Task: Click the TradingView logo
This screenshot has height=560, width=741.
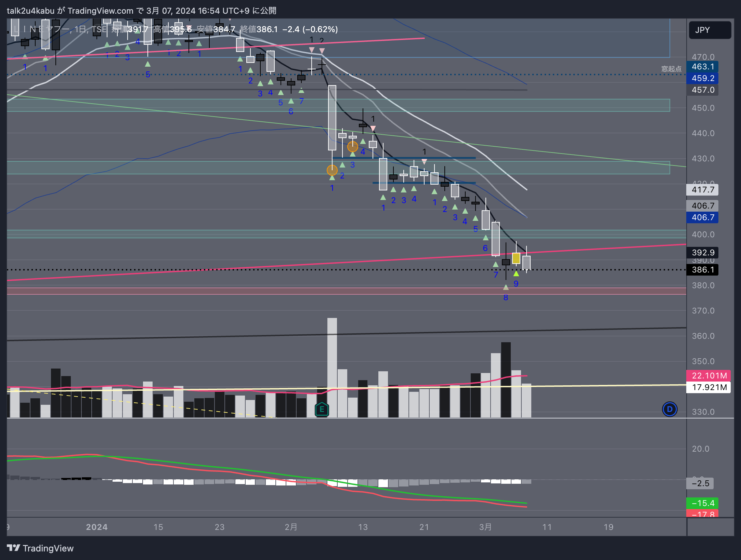Action: tap(40, 548)
